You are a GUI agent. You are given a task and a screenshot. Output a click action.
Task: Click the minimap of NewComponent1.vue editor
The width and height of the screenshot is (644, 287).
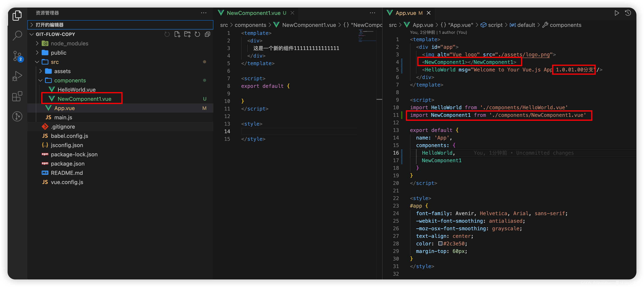click(367, 36)
